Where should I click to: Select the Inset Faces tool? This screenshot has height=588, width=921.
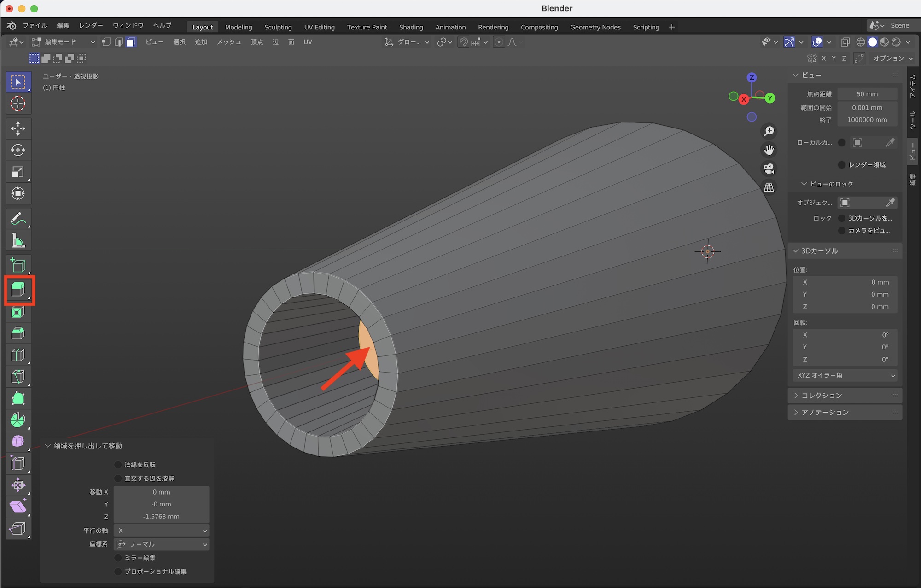18,312
